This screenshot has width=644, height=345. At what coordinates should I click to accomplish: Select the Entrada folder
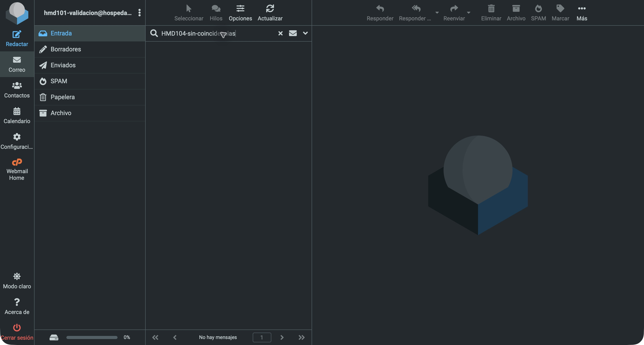[90, 33]
